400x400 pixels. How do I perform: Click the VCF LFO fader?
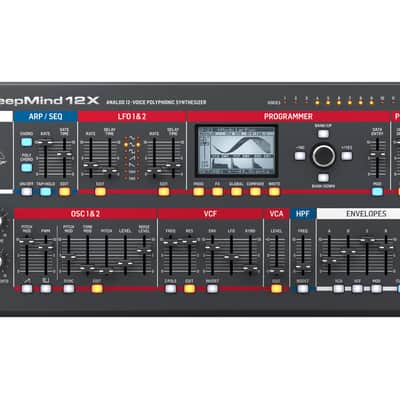click(231, 257)
